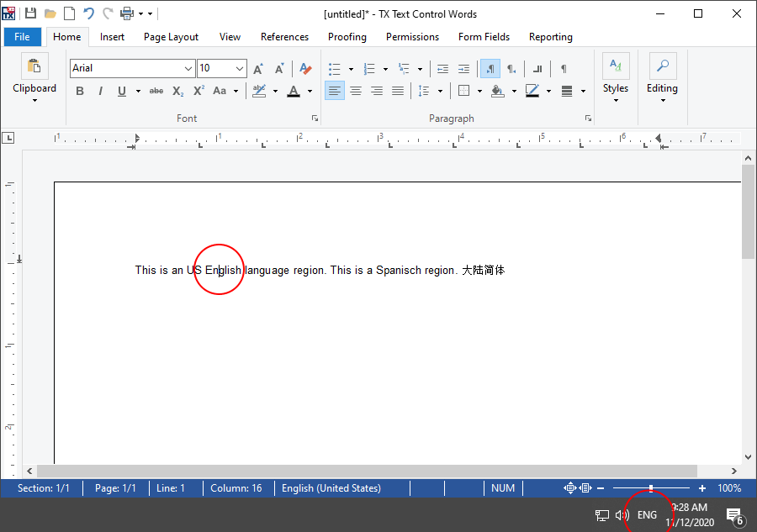Toggle Superscript formatting
This screenshot has height=532, width=757.
coord(199,91)
